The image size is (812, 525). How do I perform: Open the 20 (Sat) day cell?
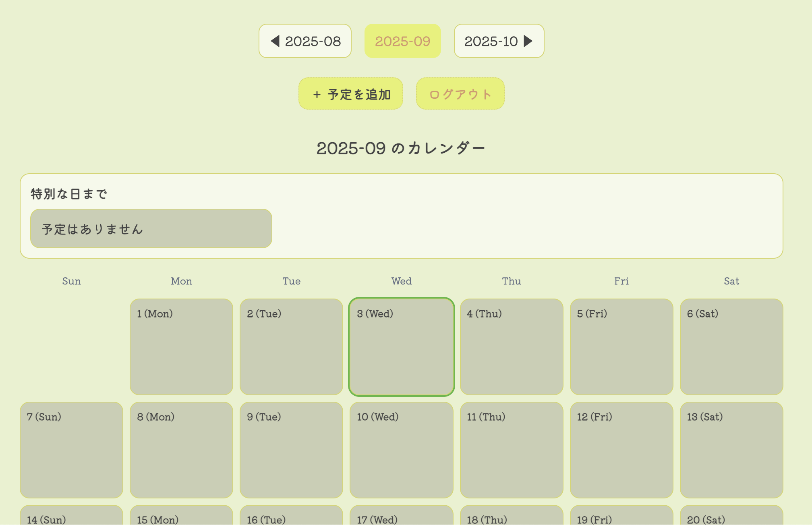tap(731, 518)
